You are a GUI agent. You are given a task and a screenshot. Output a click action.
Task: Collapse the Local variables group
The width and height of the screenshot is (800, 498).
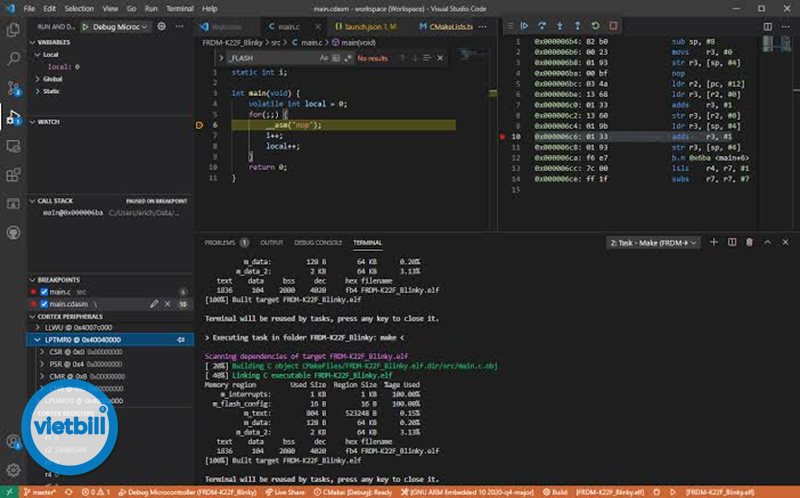click(x=38, y=55)
